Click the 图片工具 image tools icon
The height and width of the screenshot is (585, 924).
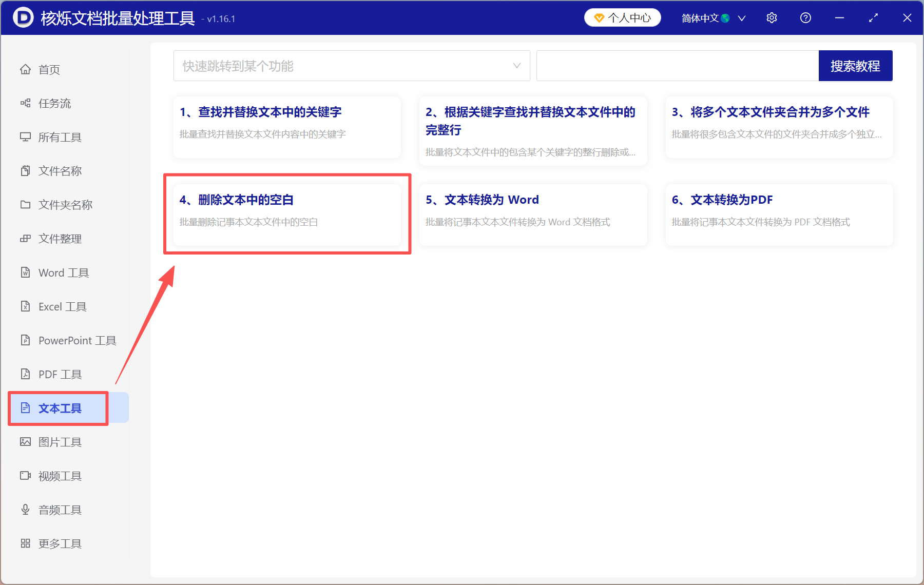click(x=26, y=442)
